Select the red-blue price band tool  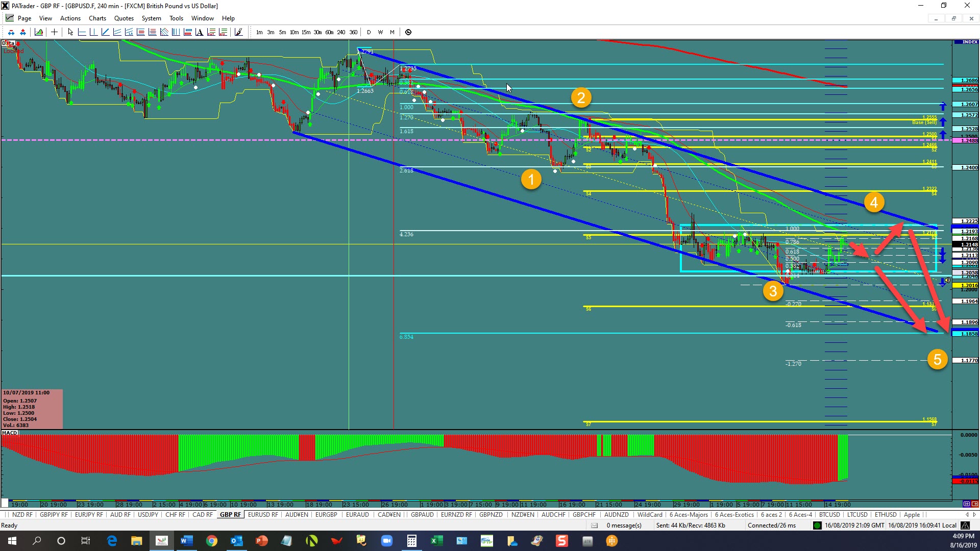tap(187, 32)
